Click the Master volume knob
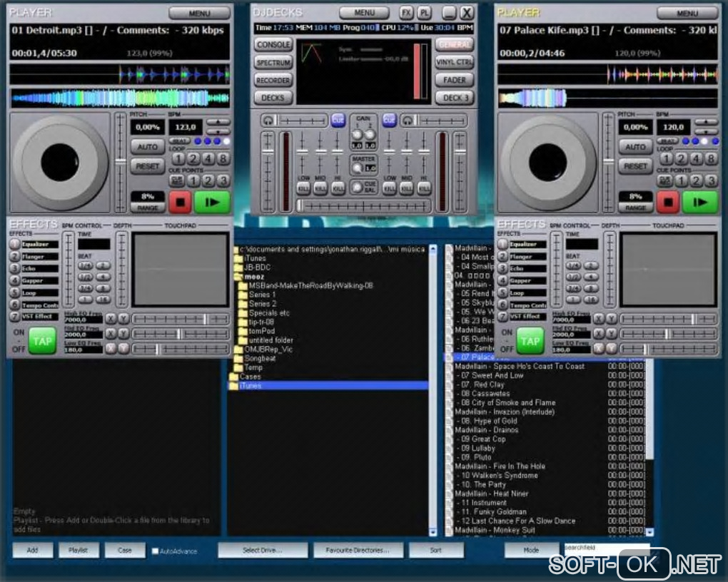 point(357,168)
